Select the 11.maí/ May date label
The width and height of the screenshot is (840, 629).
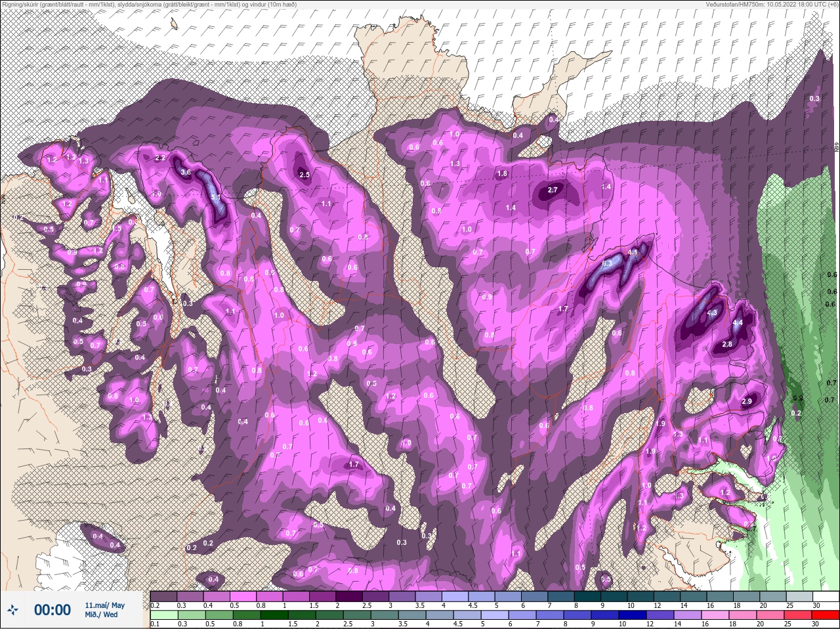pyautogui.click(x=104, y=605)
